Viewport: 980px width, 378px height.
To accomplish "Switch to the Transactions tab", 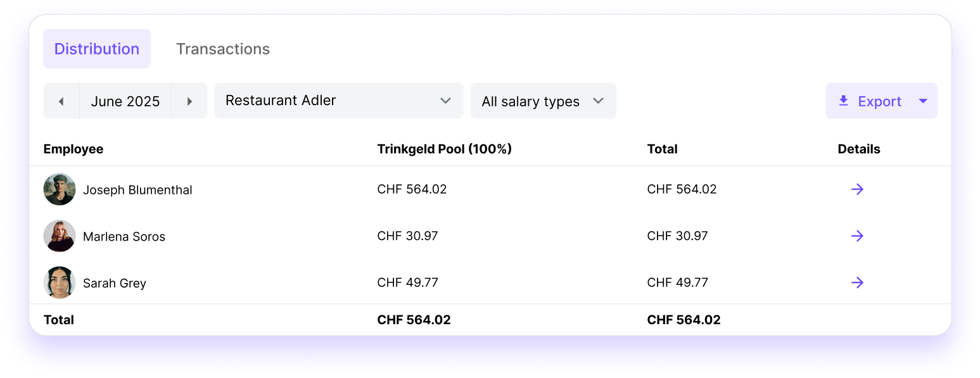I will tap(223, 49).
